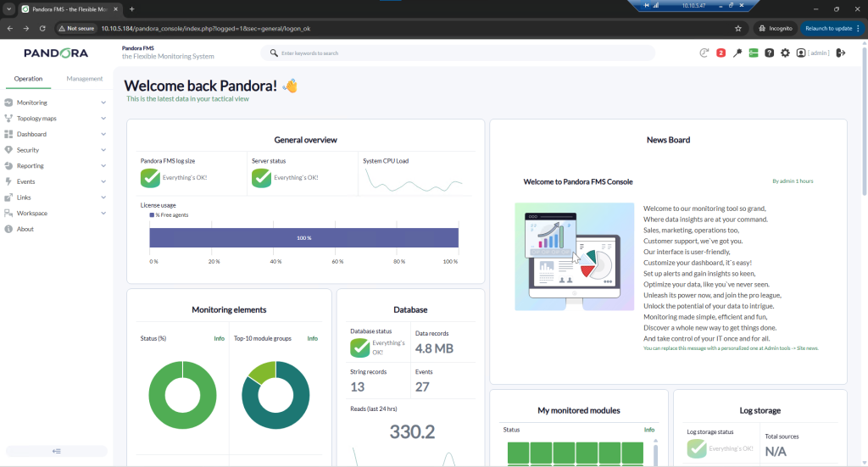Open the red notifications badge showing 2
The width and height of the screenshot is (868, 467).
pos(721,53)
